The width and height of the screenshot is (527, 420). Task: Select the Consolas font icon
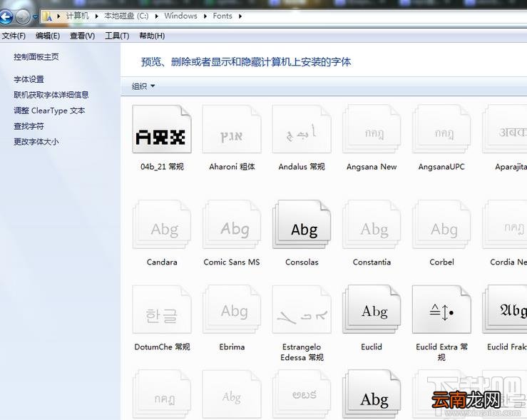(302, 225)
